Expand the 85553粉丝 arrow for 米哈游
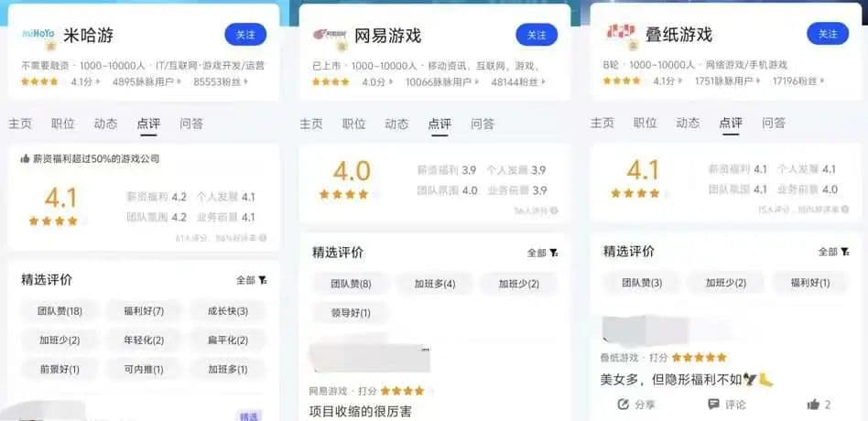Image resolution: width=868 pixels, height=421 pixels. coord(246,81)
